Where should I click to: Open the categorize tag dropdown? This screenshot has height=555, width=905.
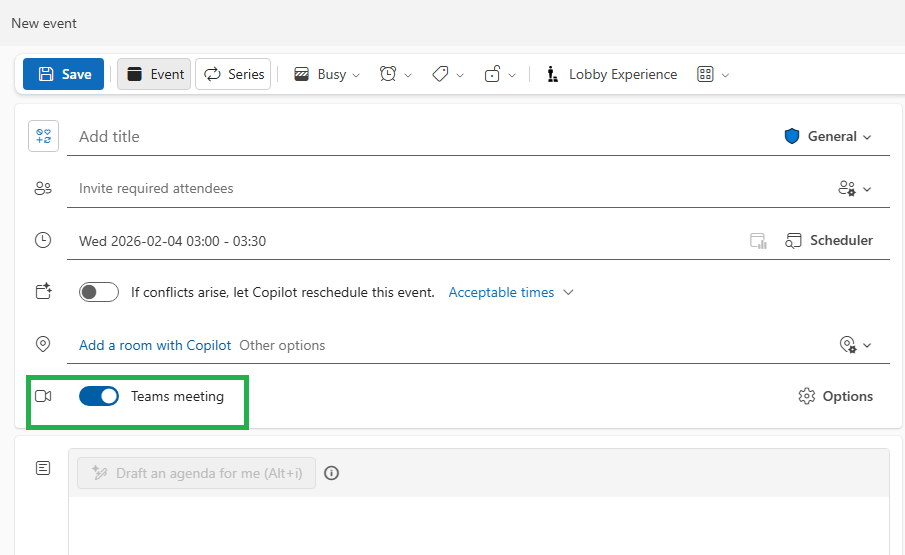tap(448, 74)
